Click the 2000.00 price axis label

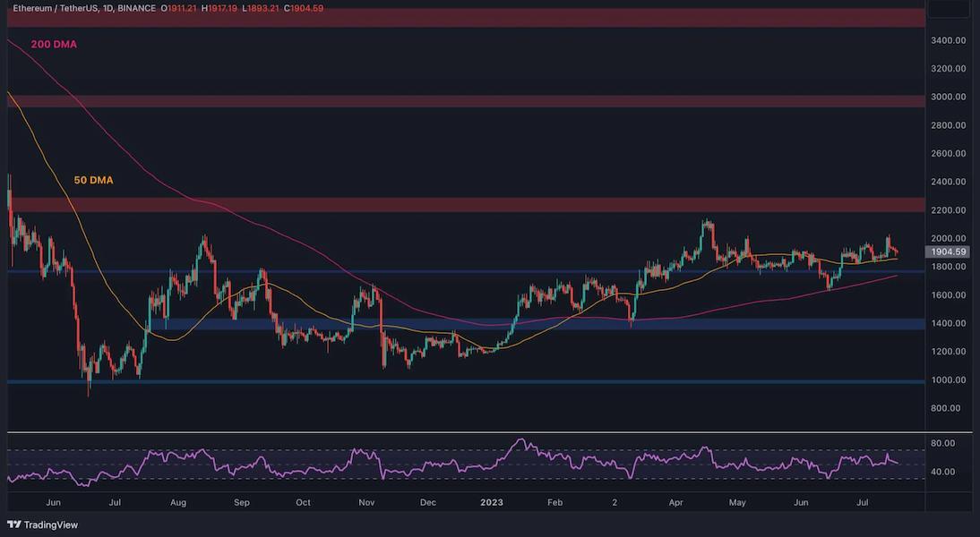point(948,238)
